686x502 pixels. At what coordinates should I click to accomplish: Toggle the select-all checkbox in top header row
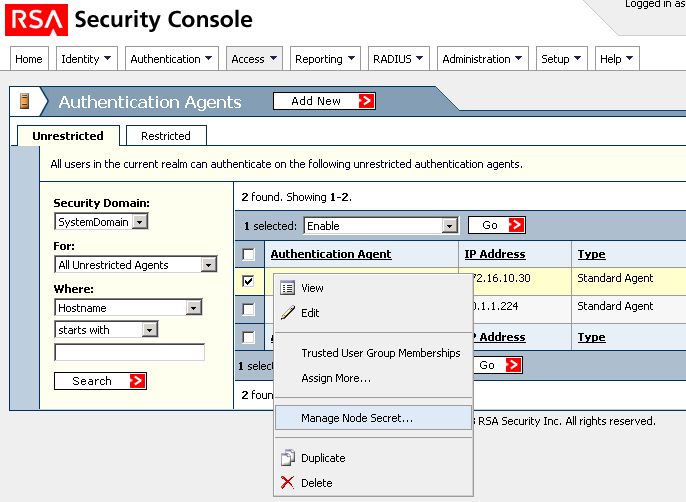248,254
